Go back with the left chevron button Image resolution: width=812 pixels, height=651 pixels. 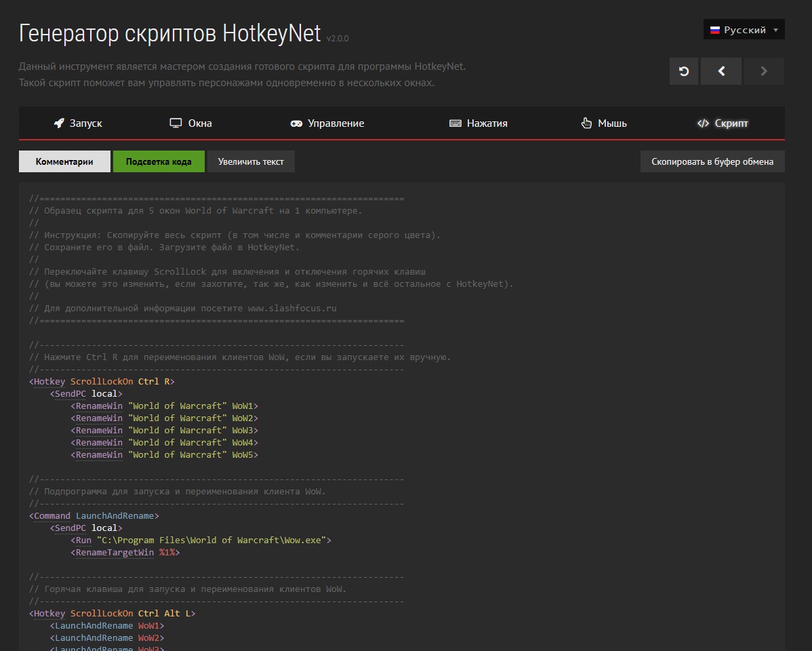click(x=721, y=71)
